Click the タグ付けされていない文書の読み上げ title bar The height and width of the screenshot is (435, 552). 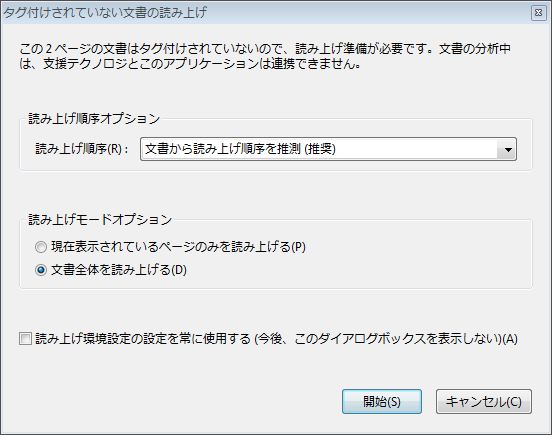(x=105, y=13)
